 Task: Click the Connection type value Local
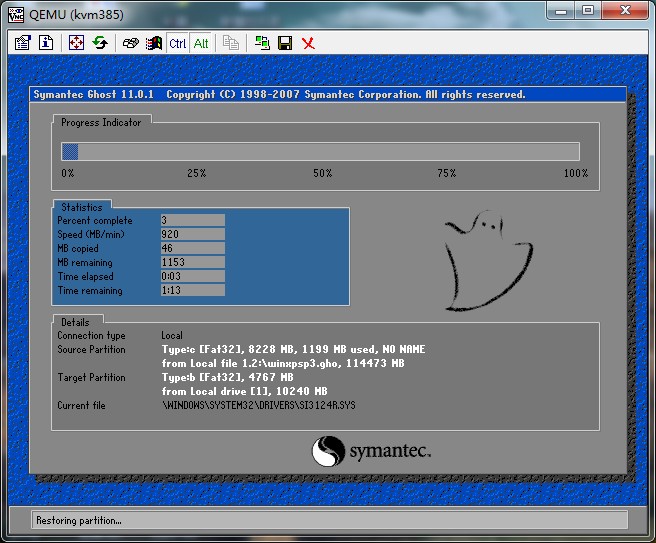[172, 336]
